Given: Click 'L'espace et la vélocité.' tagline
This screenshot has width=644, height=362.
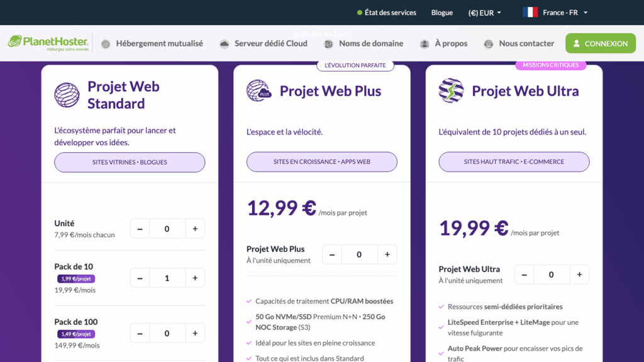Looking at the screenshot, I should (284, 132).
